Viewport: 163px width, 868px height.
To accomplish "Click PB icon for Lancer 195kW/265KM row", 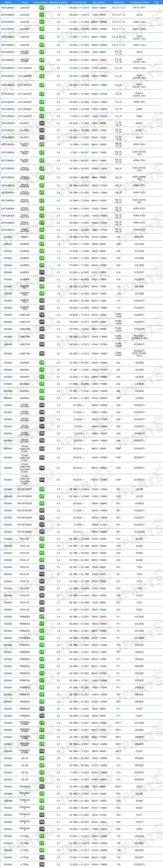I will coord(42,45).
